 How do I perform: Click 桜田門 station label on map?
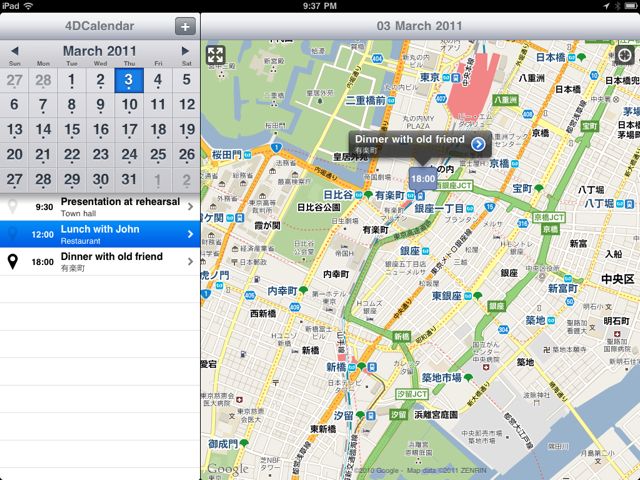pos(227,155)
